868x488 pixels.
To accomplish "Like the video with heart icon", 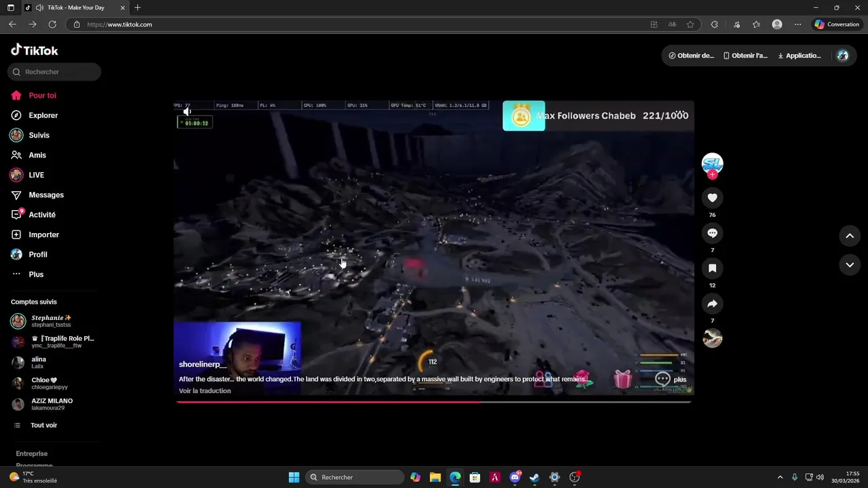I will click(x=712, y=198).
